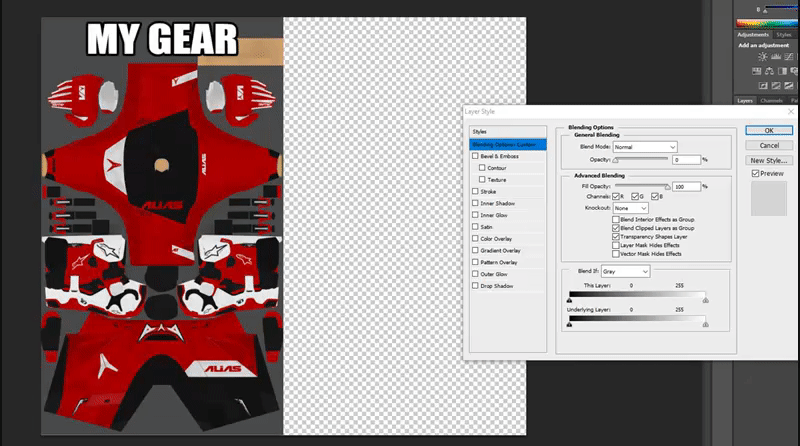
Task: Add a Hue/Saturation adjustment
Action: (757, 71)
